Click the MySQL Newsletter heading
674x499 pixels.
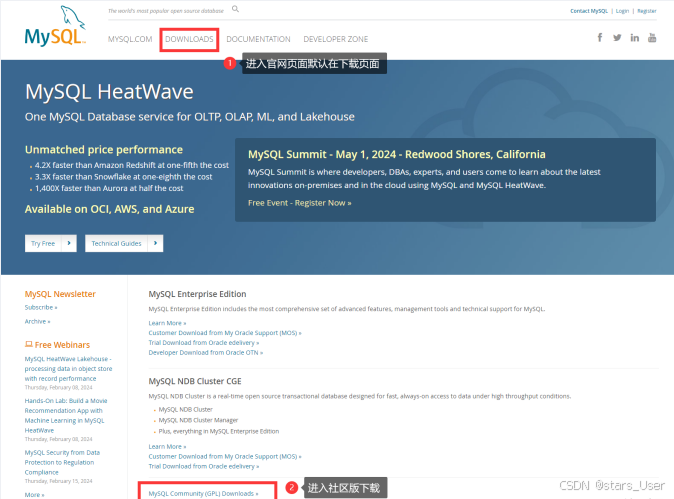[60, 294]
